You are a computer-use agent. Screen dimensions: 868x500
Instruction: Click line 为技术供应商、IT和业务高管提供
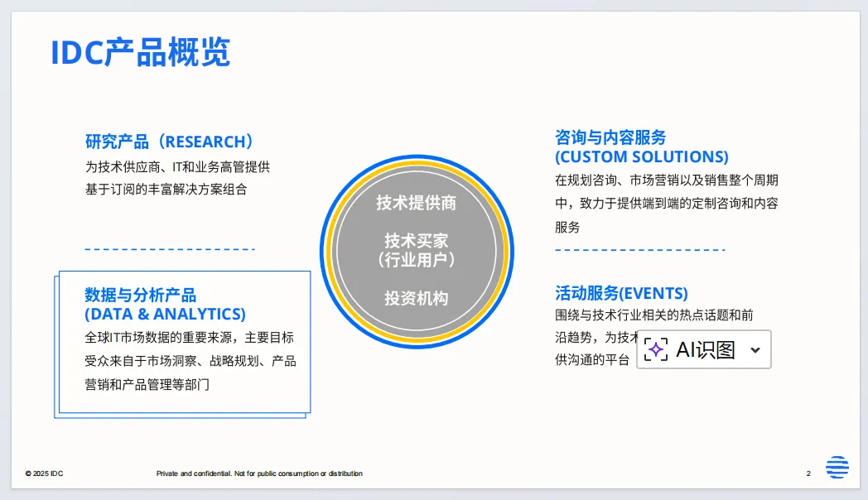point(178,167)
